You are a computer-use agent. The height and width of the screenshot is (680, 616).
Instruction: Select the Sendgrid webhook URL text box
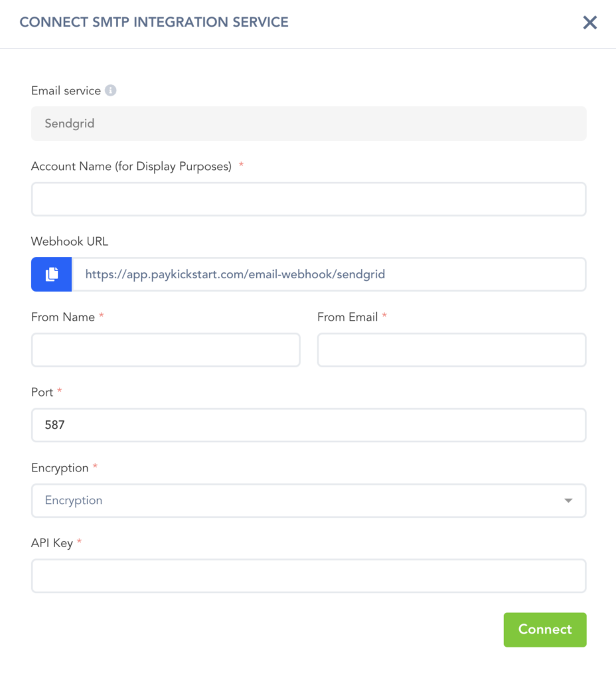coord(329,274)
